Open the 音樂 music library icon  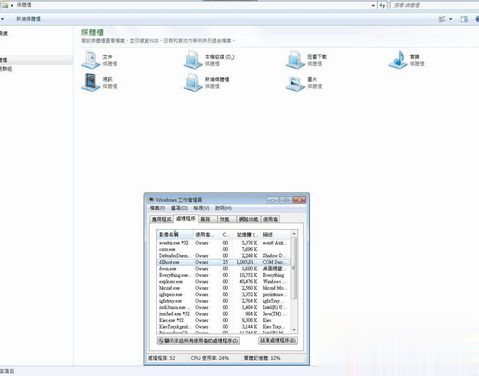pyautogui.click(x=398, y=60)
